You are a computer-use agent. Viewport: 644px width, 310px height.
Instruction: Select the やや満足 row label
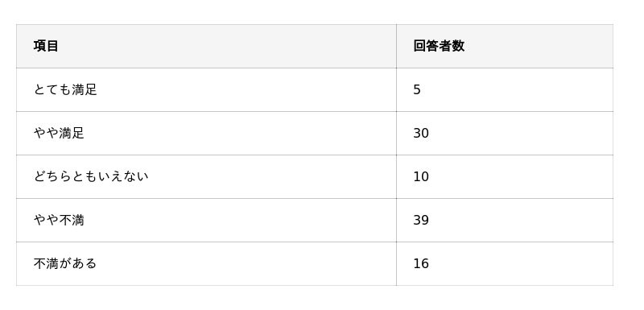tap(59, 133)
